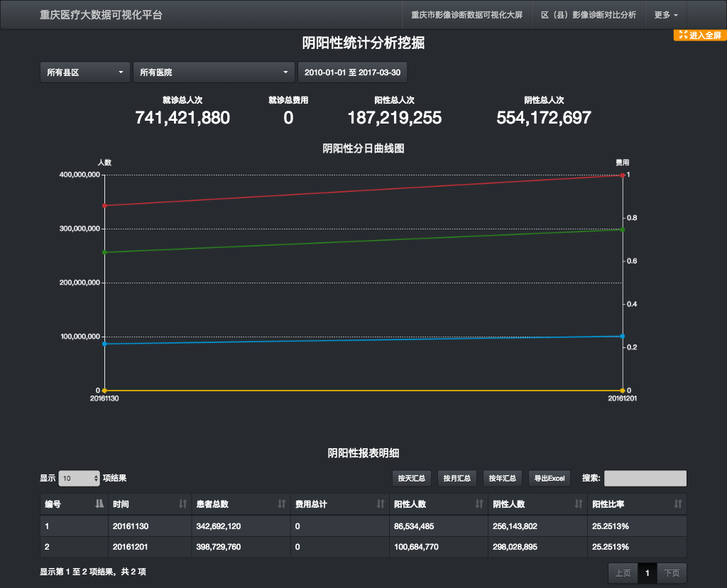Click the 进入全屏 fullscreen icon button
Viewport: 727px width, 588px height.
coord(699,35)
